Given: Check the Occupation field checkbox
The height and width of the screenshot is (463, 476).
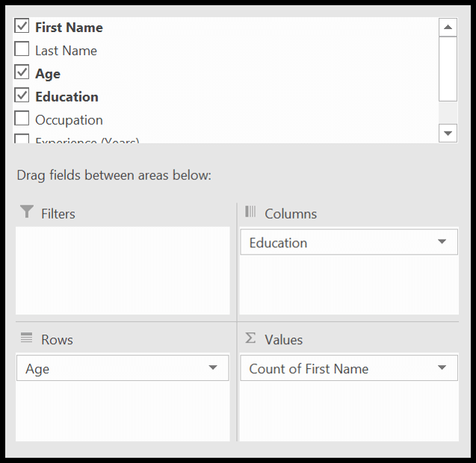Looking at the screenshot, I should coord(22,118).
